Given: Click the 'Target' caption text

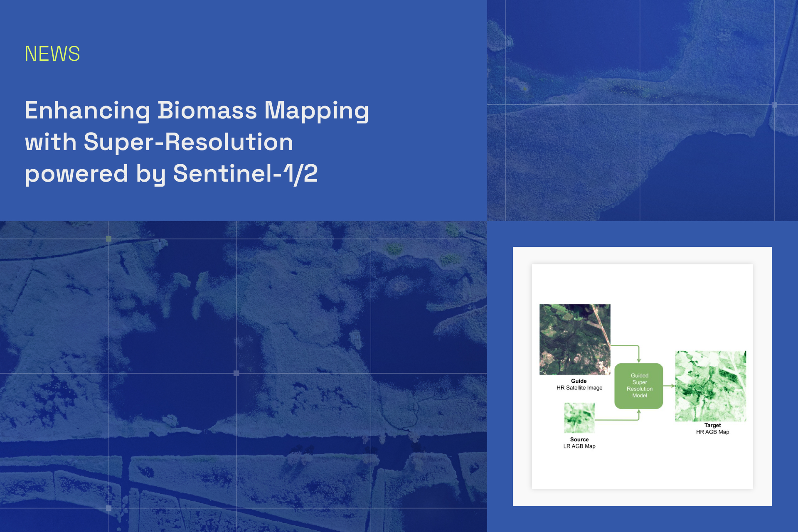Looking at the screenshot, I should (712, 425).
